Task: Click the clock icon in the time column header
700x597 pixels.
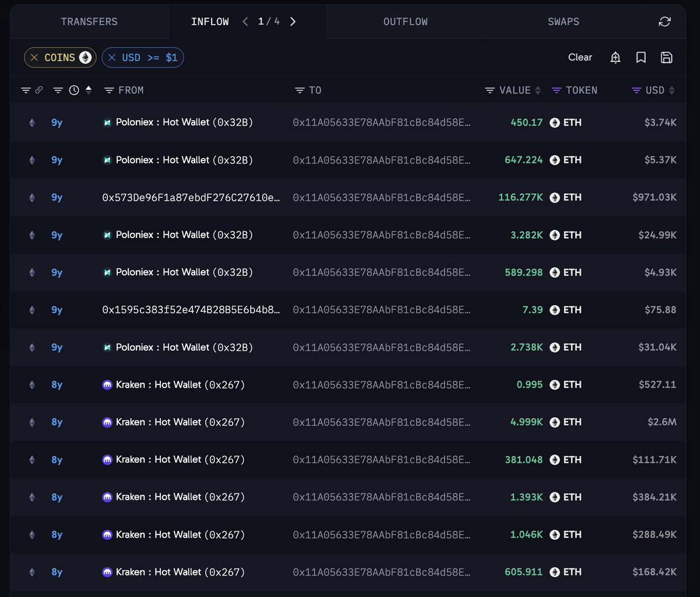Action: pos(74,90)
